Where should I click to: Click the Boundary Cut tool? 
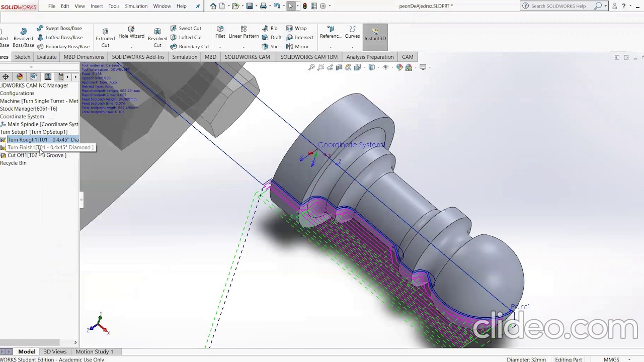[189, 46]
